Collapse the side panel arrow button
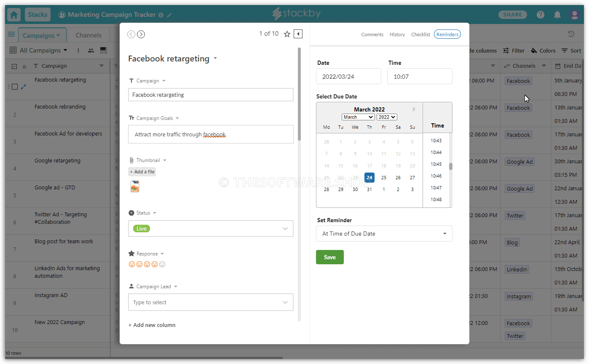The width and height of the screenshot is (589, 364). (x=298, y=34)
